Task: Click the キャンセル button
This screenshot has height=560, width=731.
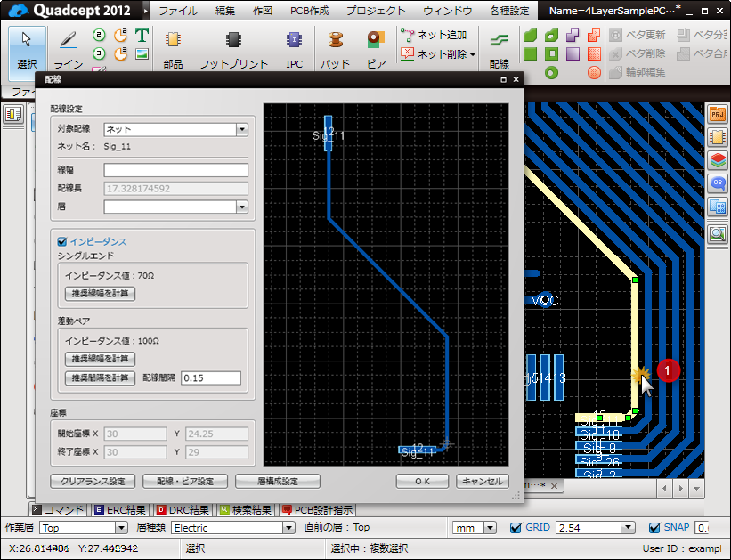Action: (483, 481)
